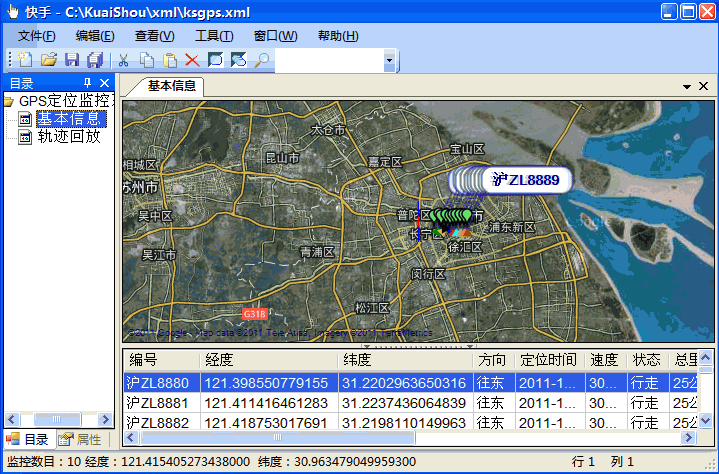Click the overlapping windows toolbar icon
719x474 pixels.
239,60
